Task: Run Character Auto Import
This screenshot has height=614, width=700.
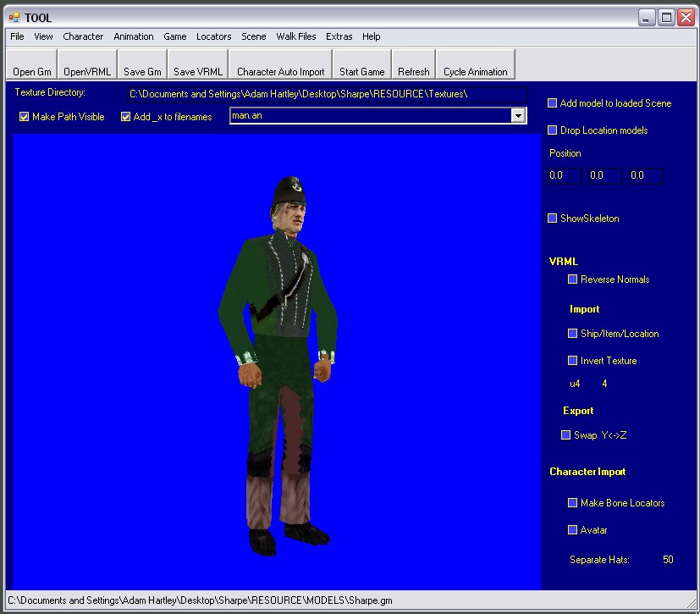Action: pyautogui.click(x=280, y=64)
